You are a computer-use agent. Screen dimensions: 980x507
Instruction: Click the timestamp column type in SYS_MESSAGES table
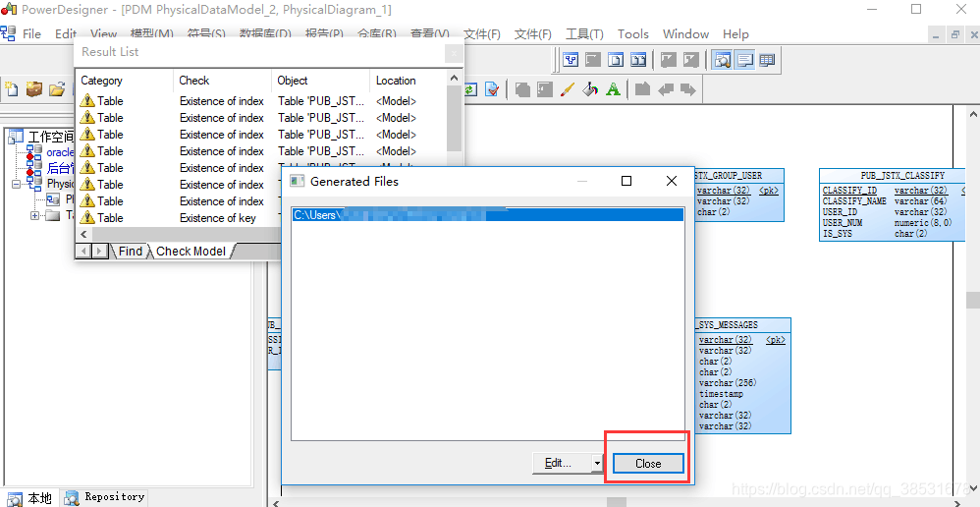[721, 394]
